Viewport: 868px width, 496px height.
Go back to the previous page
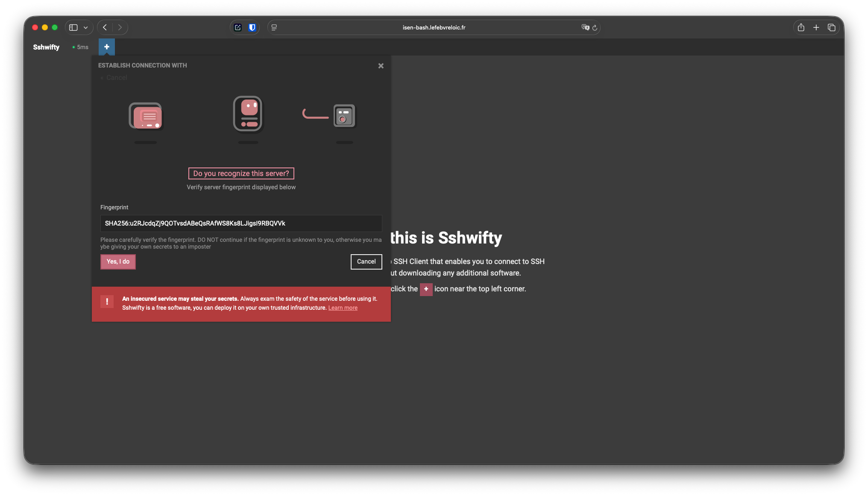coord(105,27)
